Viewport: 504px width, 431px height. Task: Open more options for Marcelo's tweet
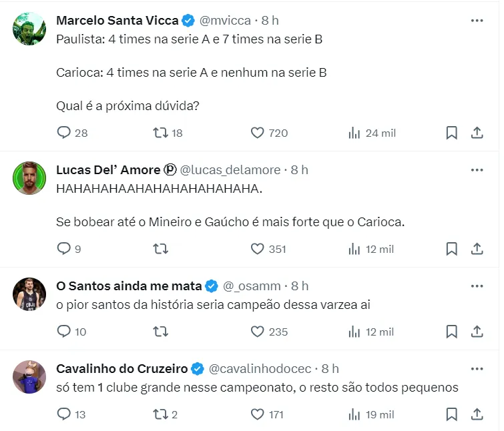point(477,21)
